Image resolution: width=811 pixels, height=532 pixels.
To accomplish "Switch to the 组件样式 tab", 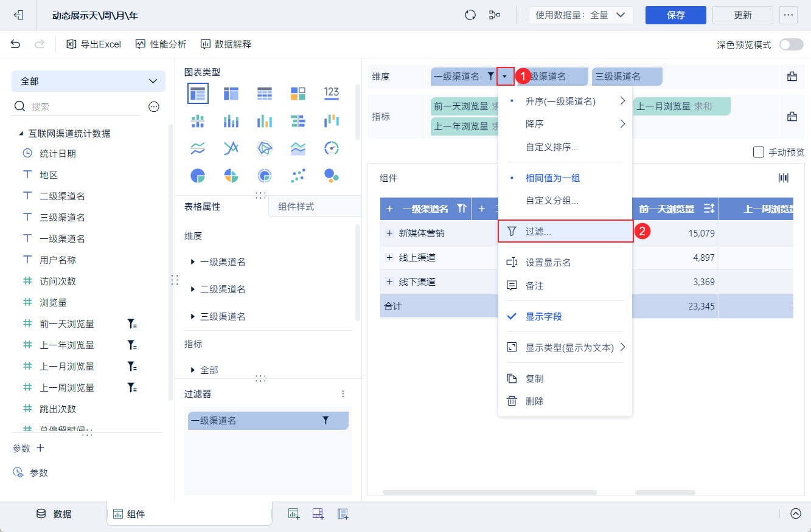I will (296, 207).
